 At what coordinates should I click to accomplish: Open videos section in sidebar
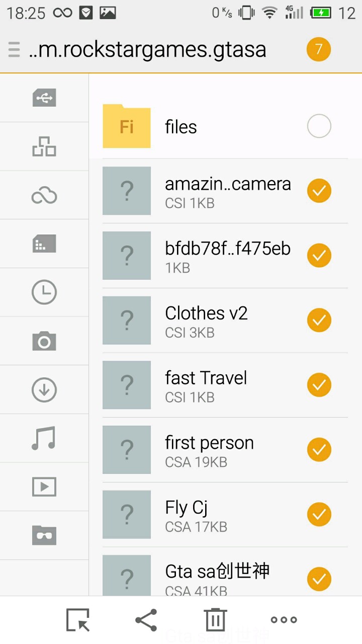point(44,487)
